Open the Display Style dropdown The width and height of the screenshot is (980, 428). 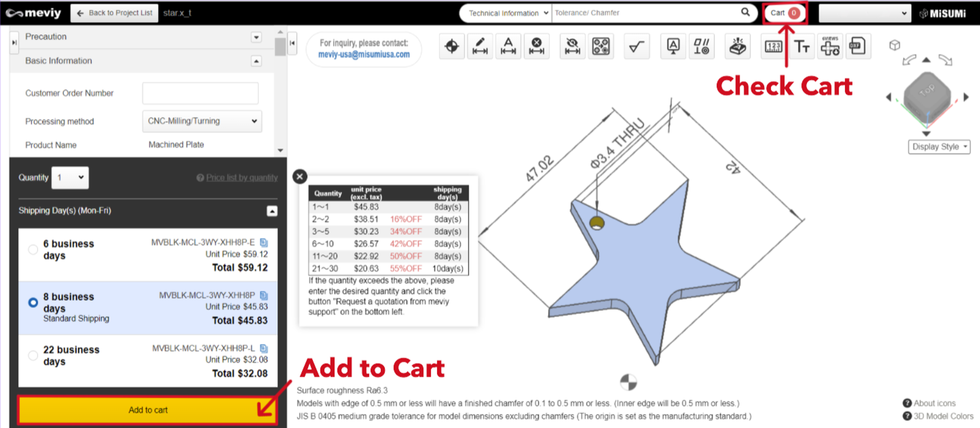coord(939,147)
